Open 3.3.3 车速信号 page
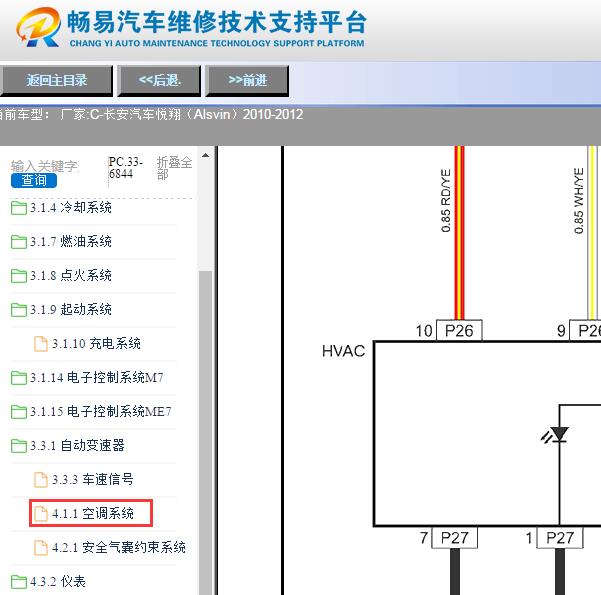The height and width of the screenshot is (595, 601). point(93,480)
